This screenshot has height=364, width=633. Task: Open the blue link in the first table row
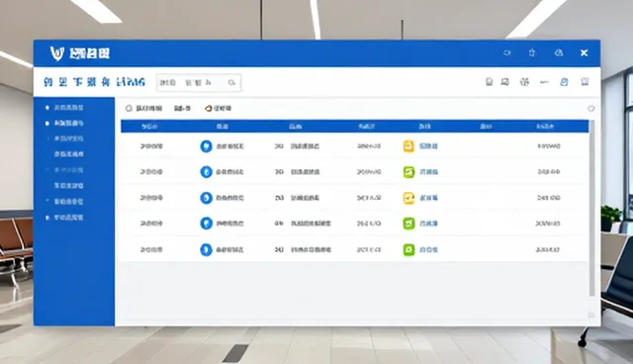(428, 146)
